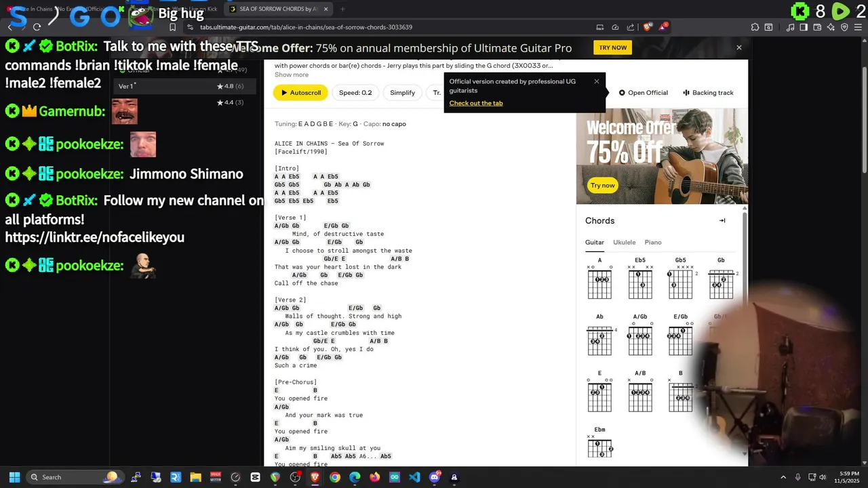Open the linktr.ee/nofacelikeyou link in chat

tap(95, 237)
